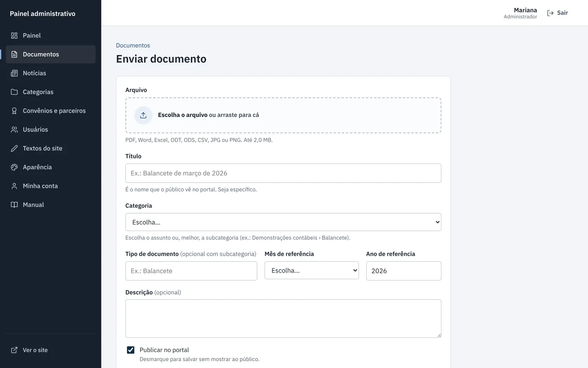Click the Usuários people icon
This screenshot has height=368, width=588.
point(14,130)
